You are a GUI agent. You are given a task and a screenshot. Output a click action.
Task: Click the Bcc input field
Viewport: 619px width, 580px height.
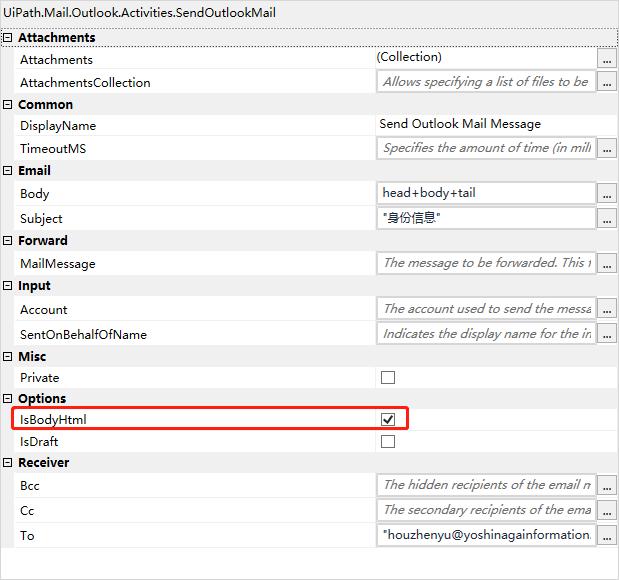click(x=486, y=485)
